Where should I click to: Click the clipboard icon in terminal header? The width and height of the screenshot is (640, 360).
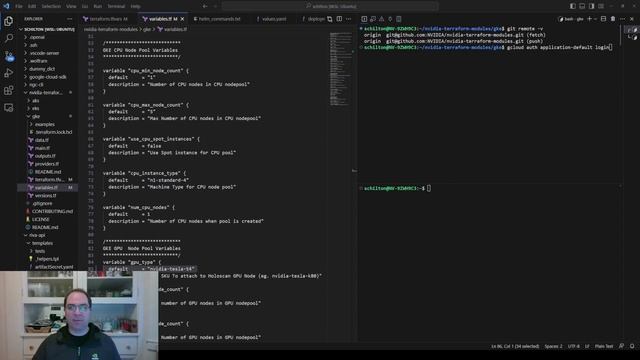[399, 19]
